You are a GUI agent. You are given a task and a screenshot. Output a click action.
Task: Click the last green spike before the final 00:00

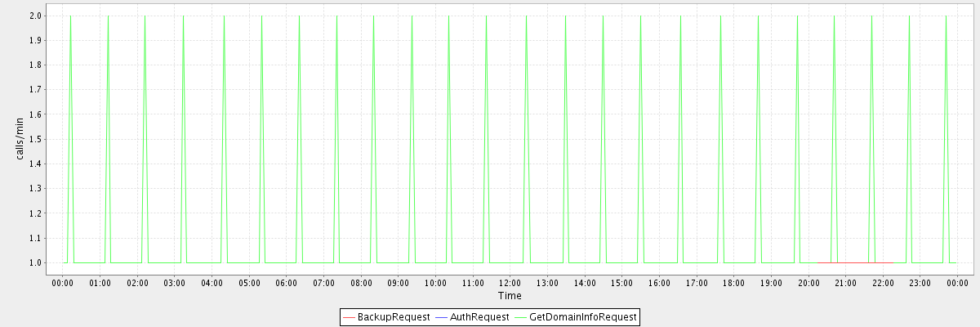pos(946,18)
